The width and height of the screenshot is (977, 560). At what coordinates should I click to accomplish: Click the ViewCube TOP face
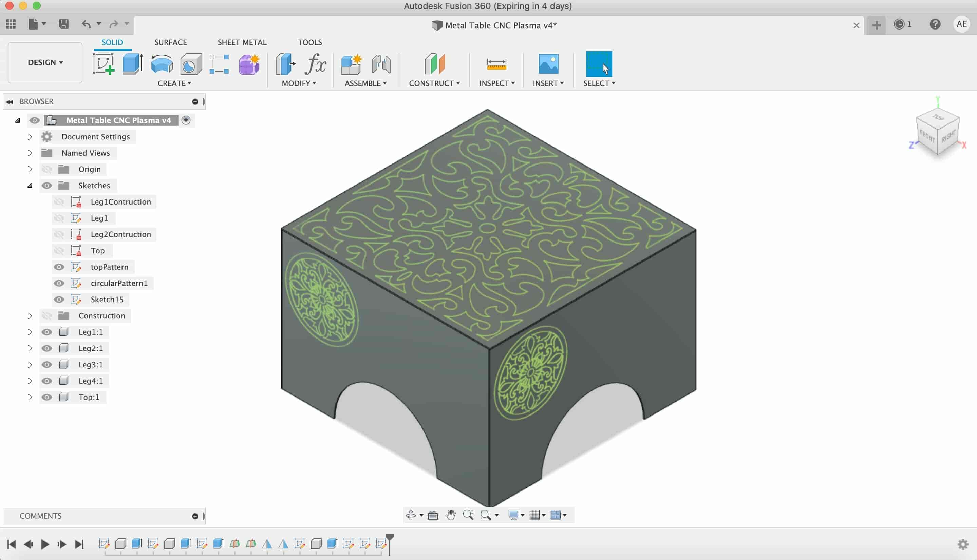pyautogui.click(x=938, y=118)
